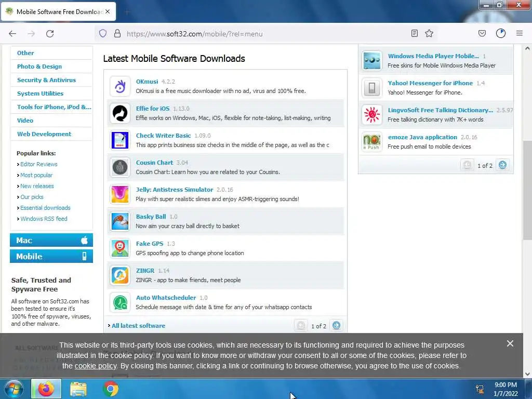Close the Mobile Software browser tab

point(108,11)
